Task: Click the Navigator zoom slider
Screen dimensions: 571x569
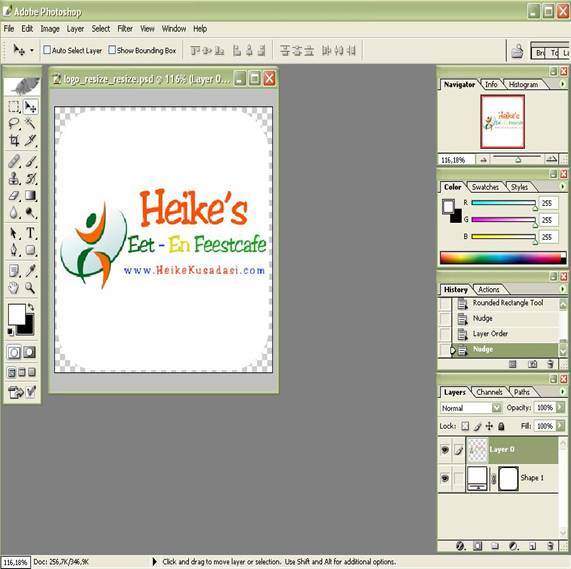Action: coord(517,158)
